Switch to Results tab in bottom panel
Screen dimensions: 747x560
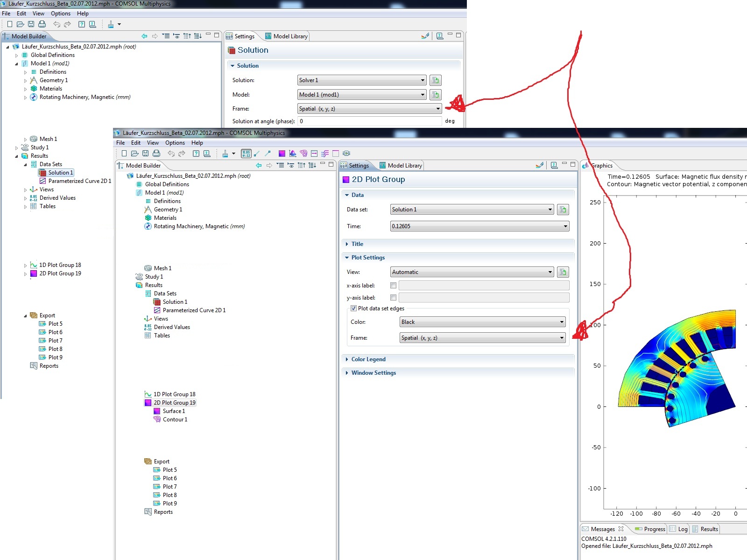point(705,529)
